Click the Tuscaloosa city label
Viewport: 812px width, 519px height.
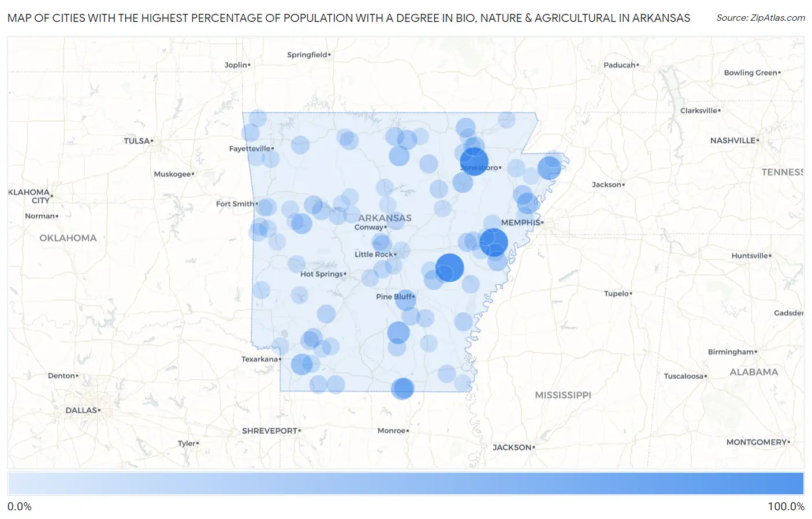coord(684,376)
